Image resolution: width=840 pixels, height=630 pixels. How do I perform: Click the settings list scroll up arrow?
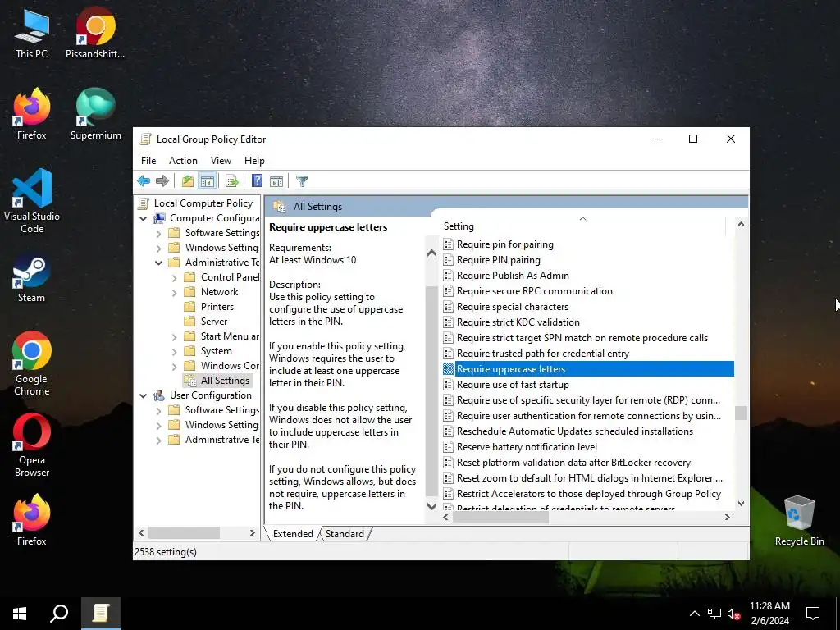point(741,225)
